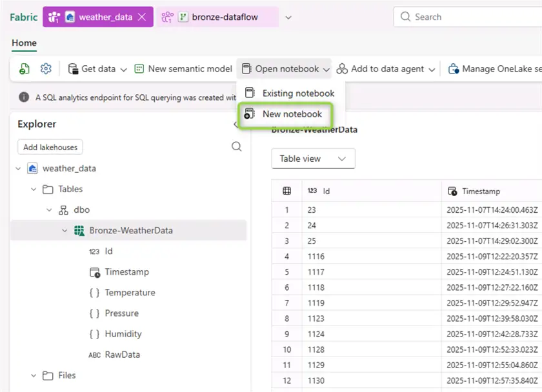Click the Manage OneLake security button
542x392 pixels.
[x=494, y=69]
